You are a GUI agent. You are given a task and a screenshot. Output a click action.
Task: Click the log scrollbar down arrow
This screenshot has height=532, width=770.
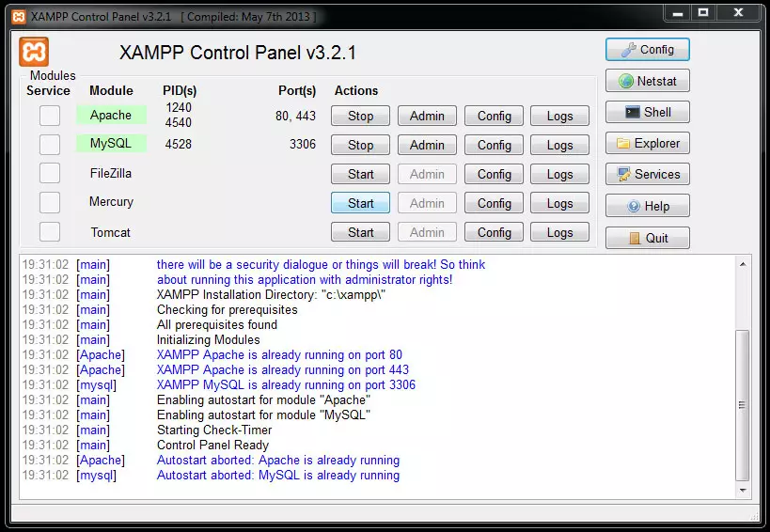(x=743, y=490)
